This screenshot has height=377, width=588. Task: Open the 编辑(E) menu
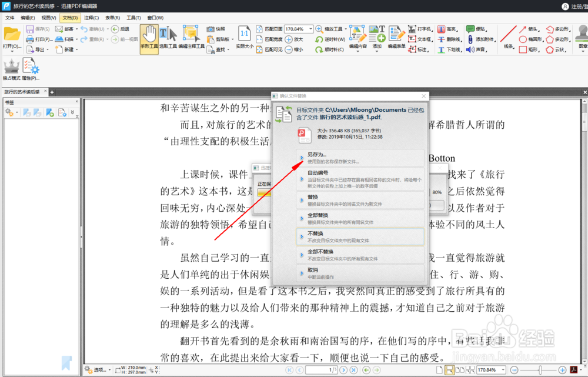tap(28, 18)
